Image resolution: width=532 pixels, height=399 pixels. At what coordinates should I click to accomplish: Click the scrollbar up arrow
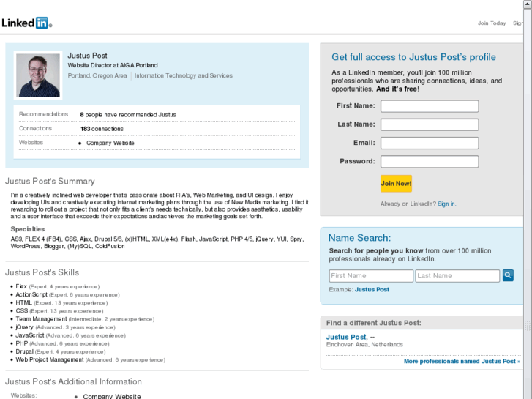click(x=528, y=4)
